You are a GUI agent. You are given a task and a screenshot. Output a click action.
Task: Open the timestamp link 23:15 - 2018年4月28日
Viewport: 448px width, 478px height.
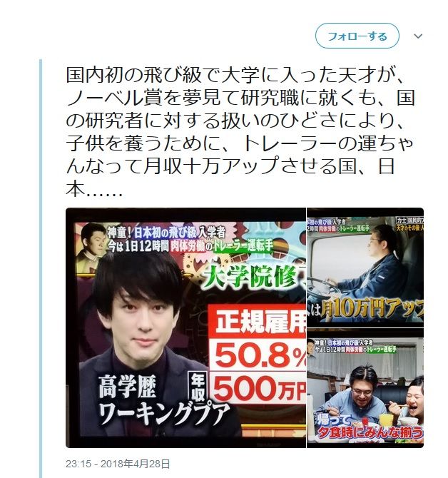point(118,464)
